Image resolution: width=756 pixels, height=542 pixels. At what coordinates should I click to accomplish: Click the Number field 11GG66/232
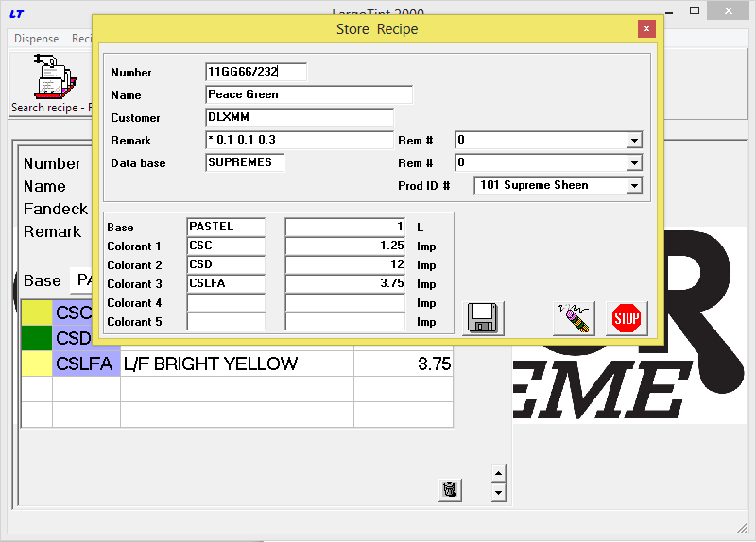coord(256,72)
